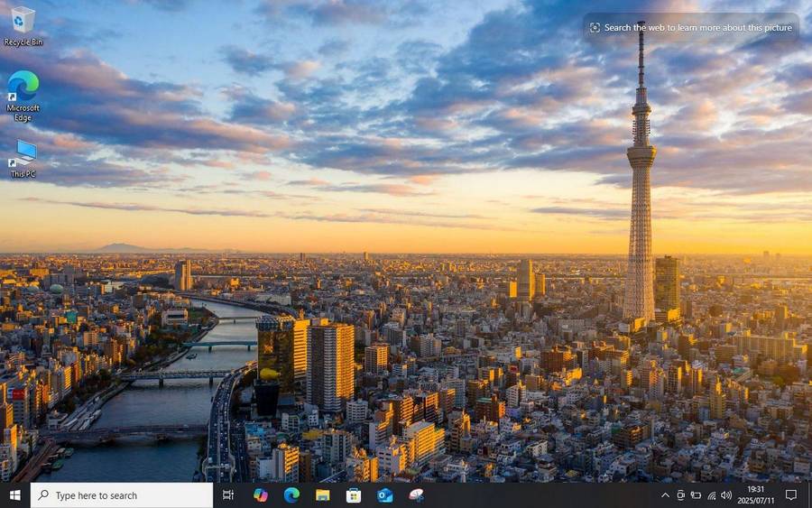Open the network Wi-Fi tray icon
812x508 pixels.
(x=712, y=495)
